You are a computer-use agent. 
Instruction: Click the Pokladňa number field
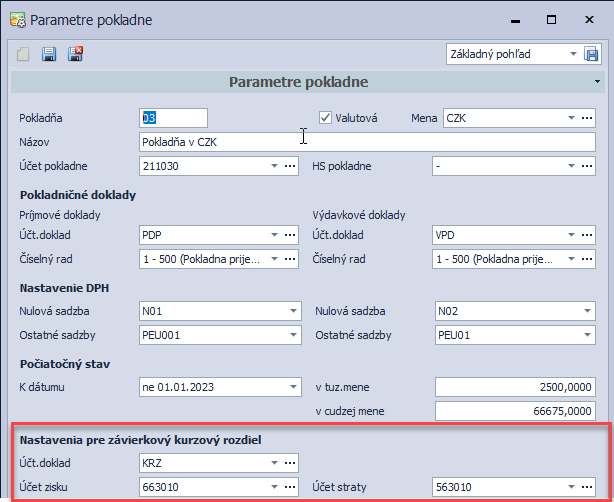tap(173, 118)
